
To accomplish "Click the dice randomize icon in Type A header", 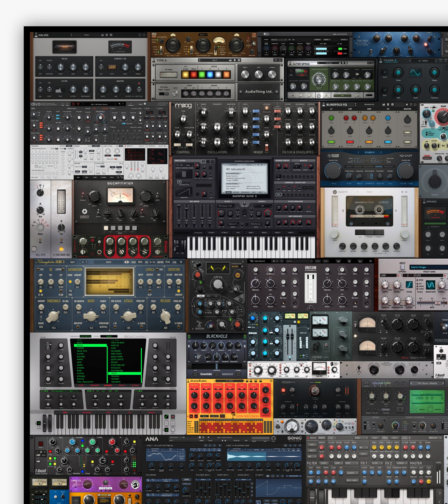I will click(239, 60).
